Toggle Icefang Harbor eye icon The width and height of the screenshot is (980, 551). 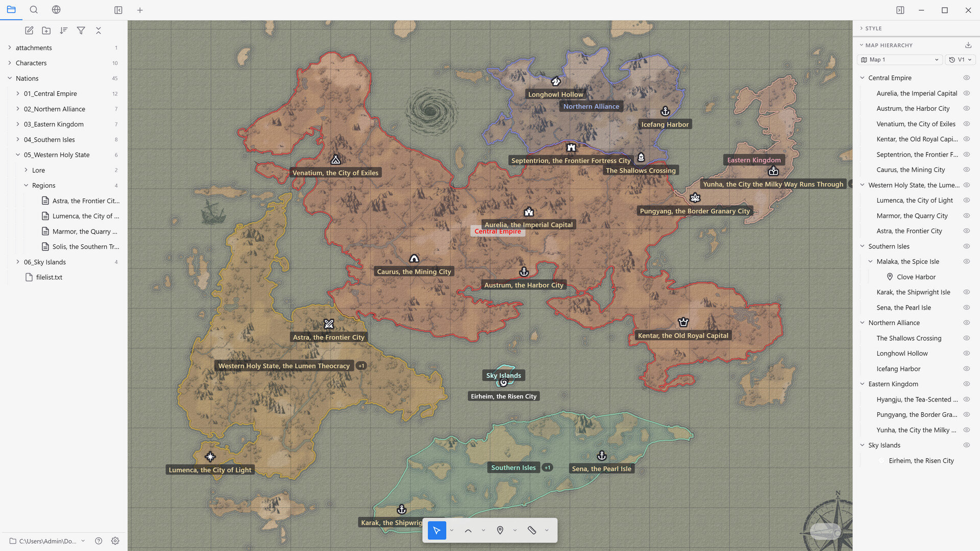[x=966, y=369]
